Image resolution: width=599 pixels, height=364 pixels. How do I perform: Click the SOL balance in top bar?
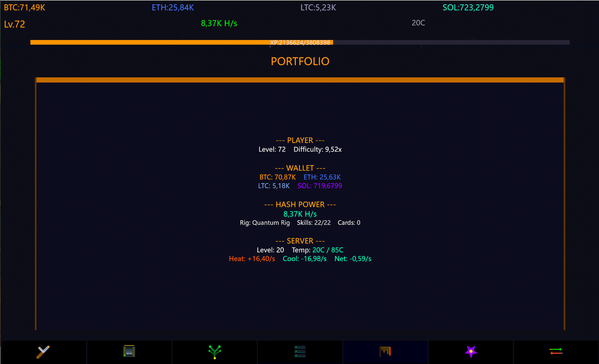coord(468,7)
